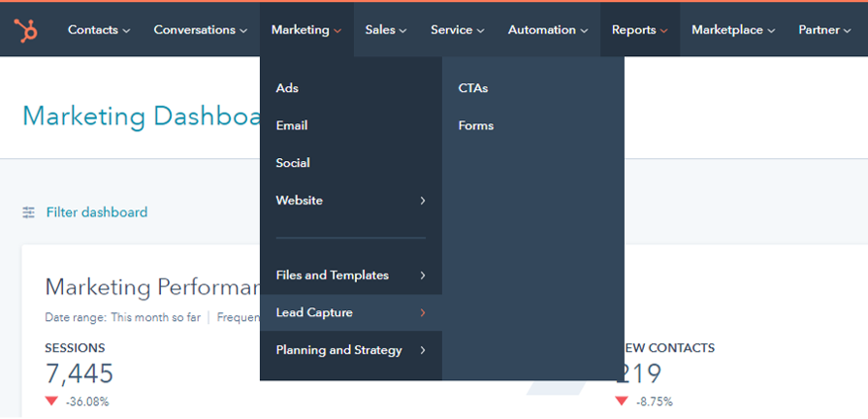Click the Filter dashboard link
Screen dimensions: 868x419
click(x=96, y=212)
